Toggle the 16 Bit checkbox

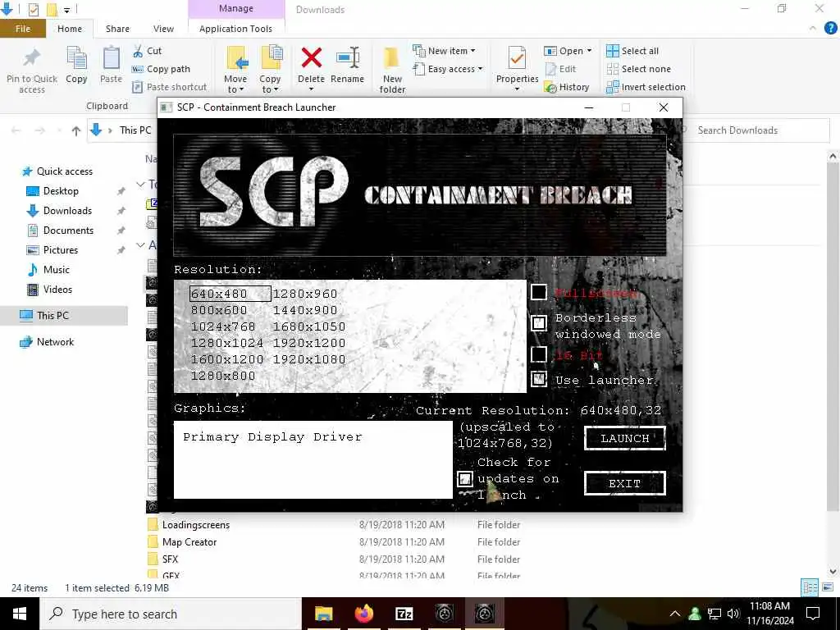click(x=538, y=354)
